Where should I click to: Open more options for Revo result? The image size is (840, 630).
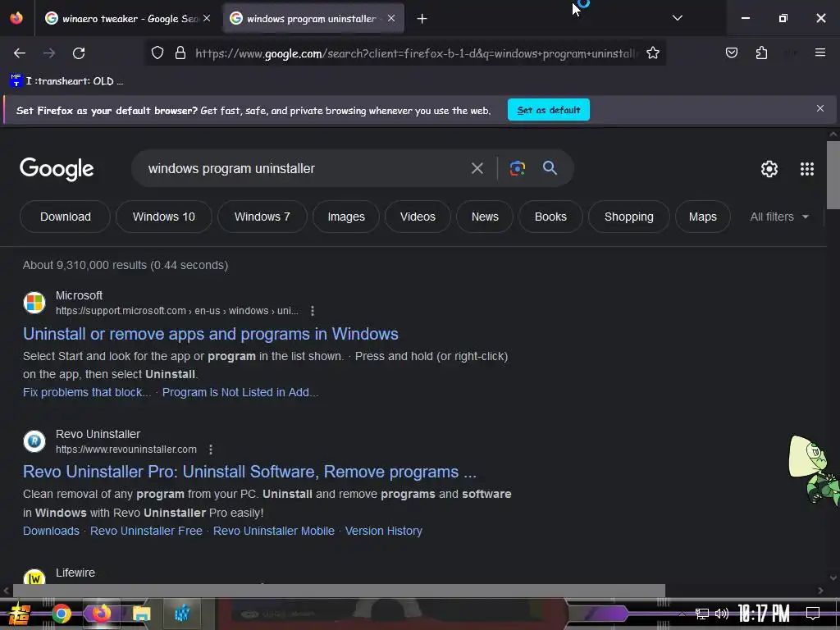tap(211, 450)
